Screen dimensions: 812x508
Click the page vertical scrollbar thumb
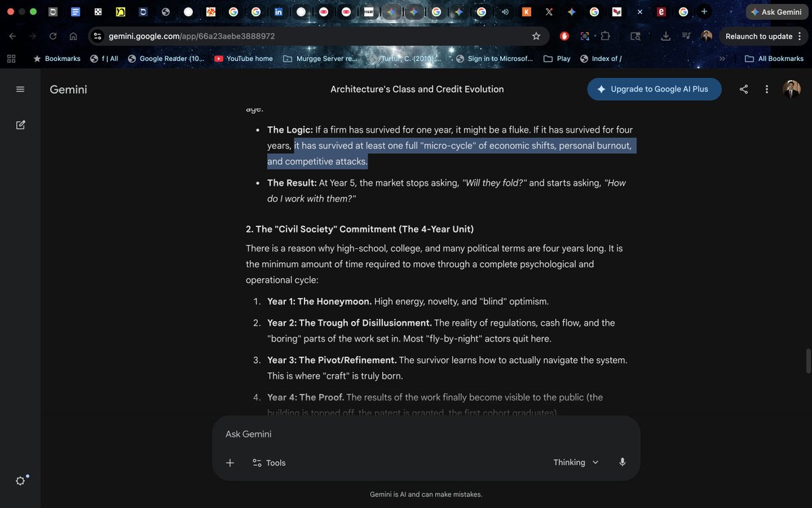[x=807, y=360]
